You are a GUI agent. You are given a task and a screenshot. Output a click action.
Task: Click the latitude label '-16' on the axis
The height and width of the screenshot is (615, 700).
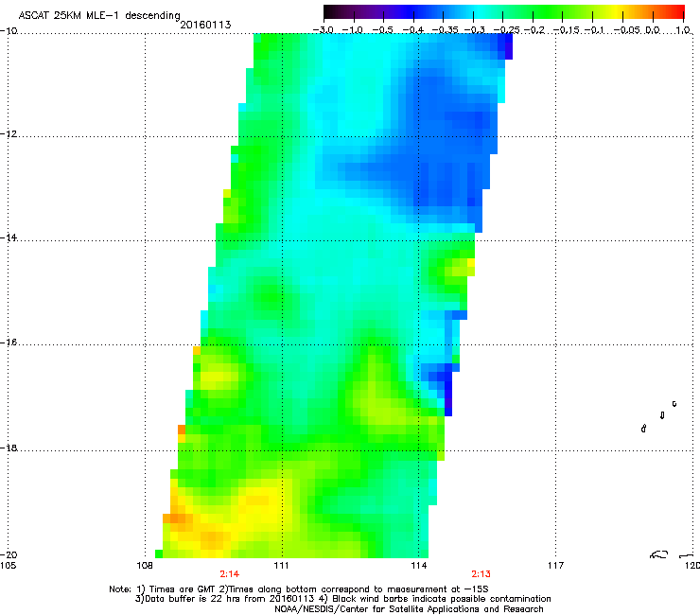pyautogui.click(x=9, y=343)
